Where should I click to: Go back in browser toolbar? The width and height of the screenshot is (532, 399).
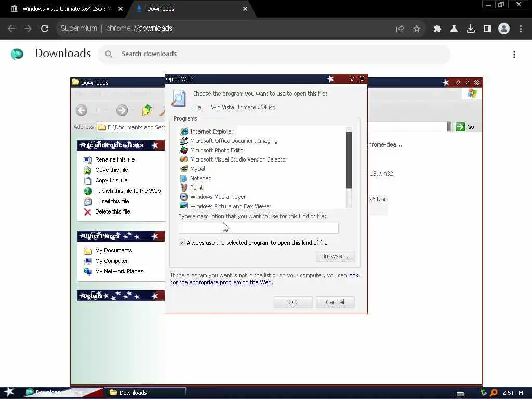[x=11, y=29]
